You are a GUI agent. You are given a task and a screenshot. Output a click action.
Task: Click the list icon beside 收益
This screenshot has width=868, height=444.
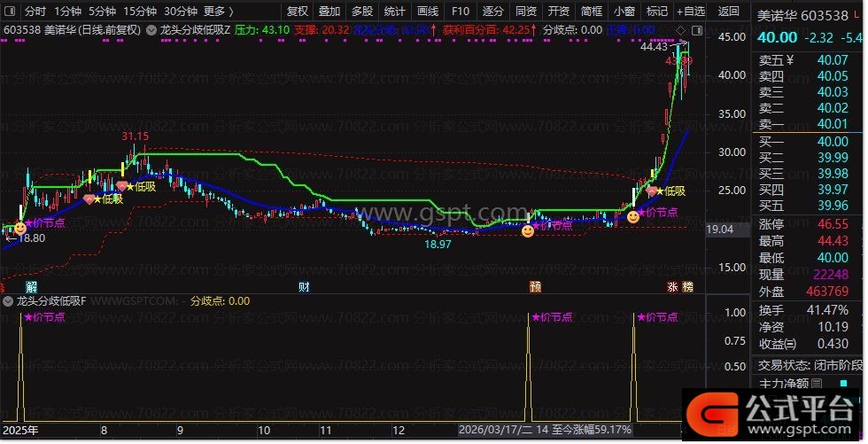coord(791,345)
